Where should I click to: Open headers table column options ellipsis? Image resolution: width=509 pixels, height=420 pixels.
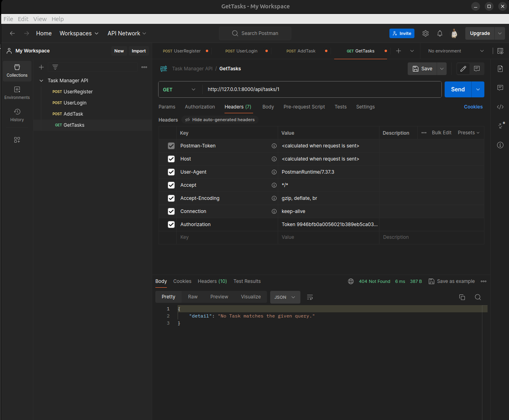(424, 133)
